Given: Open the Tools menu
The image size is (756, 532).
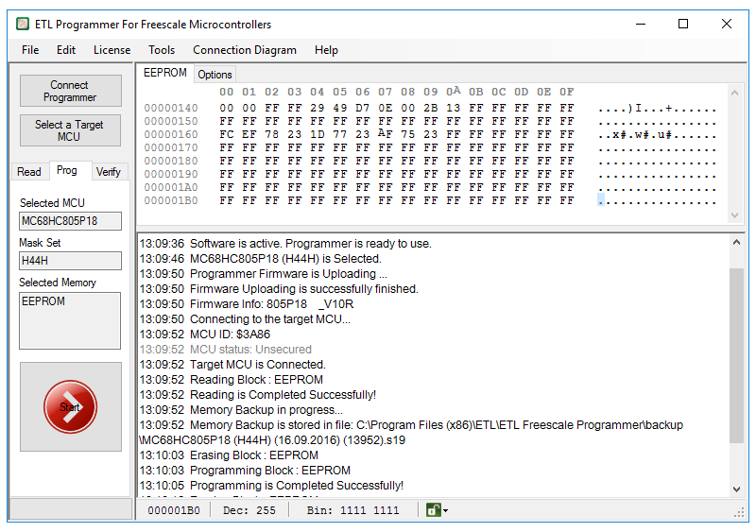Looking at the screenshot, I should pos(162,50).
